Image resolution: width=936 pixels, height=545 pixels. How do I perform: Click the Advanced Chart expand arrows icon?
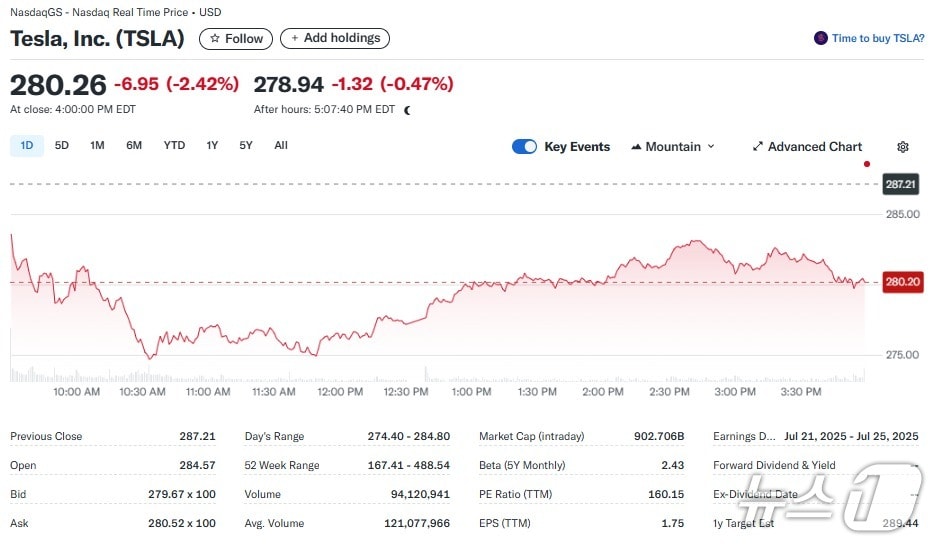758,147
